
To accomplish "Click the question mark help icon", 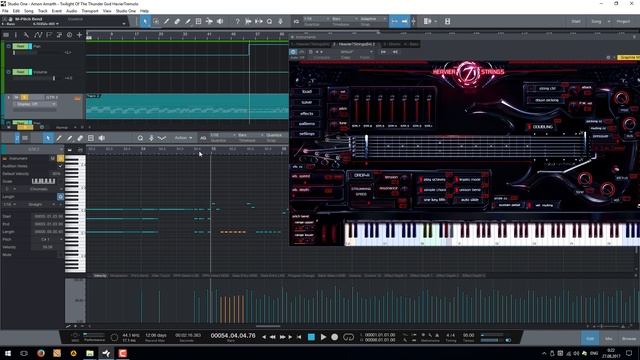I will [237, 21].
